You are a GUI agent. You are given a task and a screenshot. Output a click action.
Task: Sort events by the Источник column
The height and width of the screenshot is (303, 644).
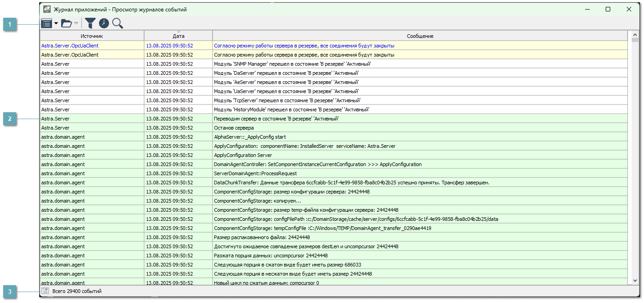tap(91, 36)
